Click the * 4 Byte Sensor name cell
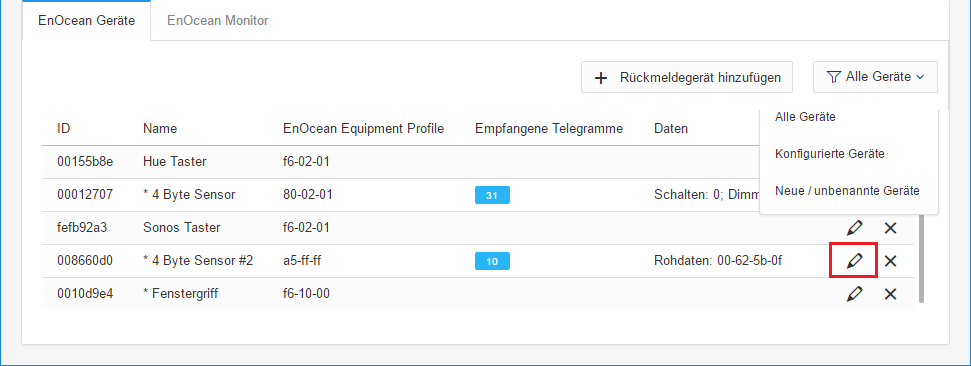Image resolution: width=971 pixels, height=366 pixels. (189, 194)
